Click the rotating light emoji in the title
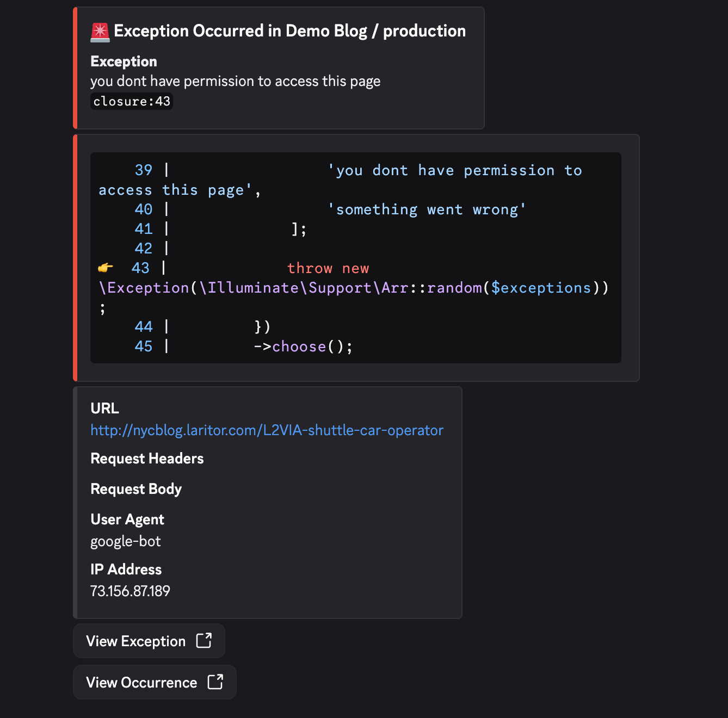728x718 pixels. [x=100, y=31]
